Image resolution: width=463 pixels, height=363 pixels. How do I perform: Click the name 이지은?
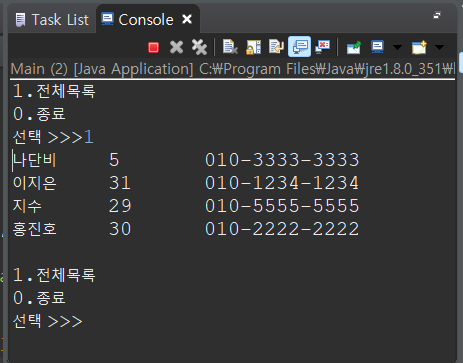click(35, 183)
